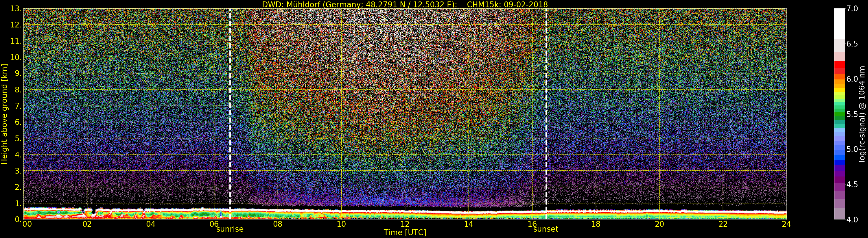Click the height tick label '9.'

click(18, 73)
